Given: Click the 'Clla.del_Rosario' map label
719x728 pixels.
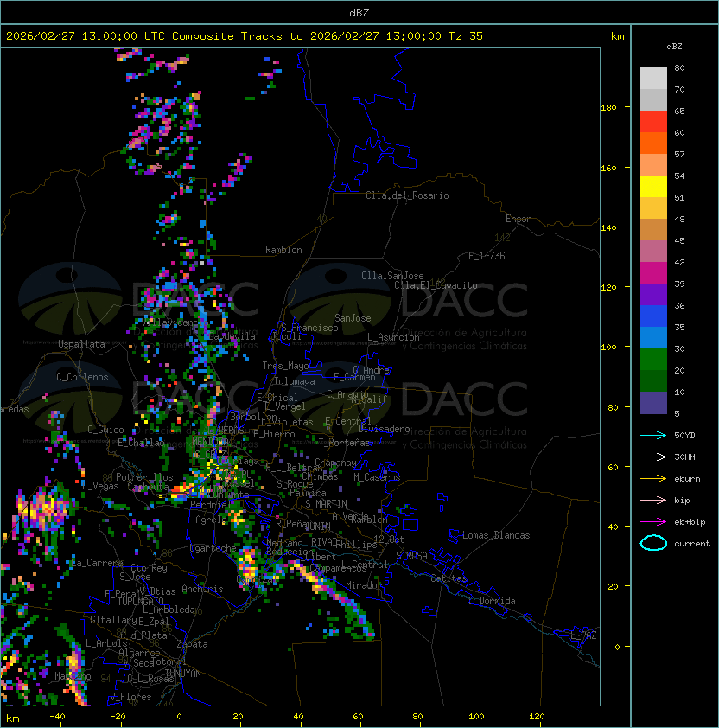Looking at the screenshot, I should coord(407,195).
